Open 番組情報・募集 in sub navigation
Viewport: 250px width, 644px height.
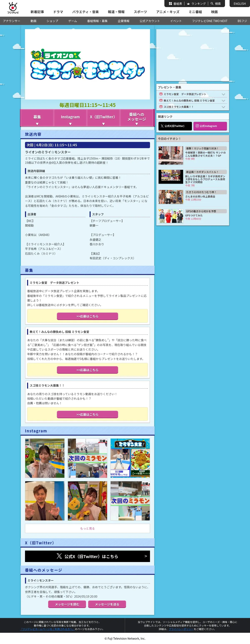[x=97, y=21]
